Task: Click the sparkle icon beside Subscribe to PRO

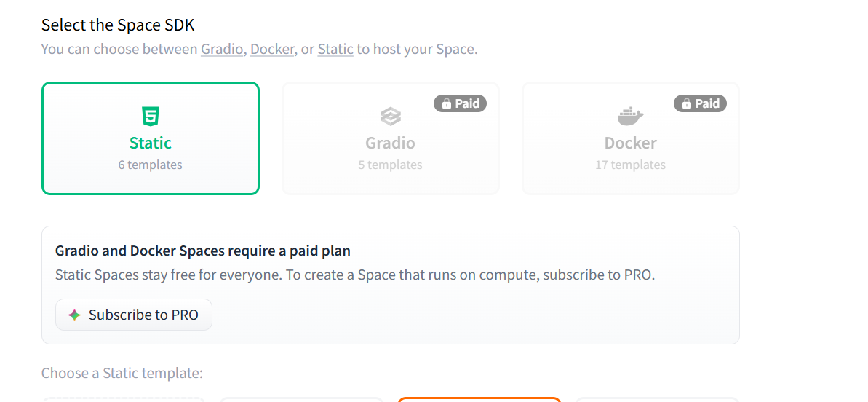Action: tap(75, 315)
